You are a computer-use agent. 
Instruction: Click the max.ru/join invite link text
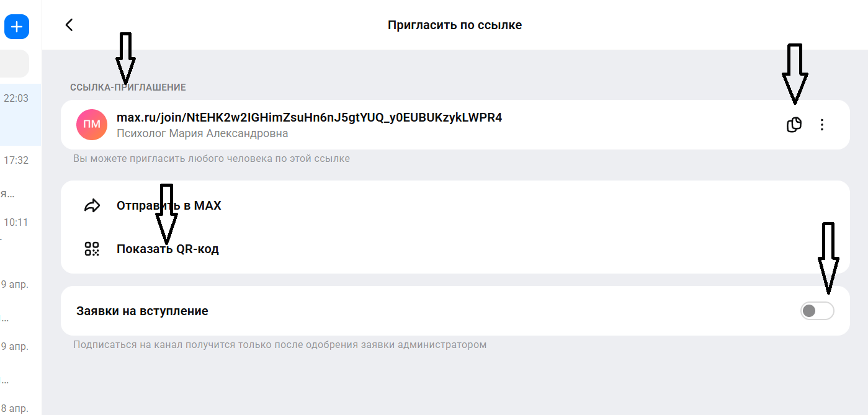pos(309,117)
